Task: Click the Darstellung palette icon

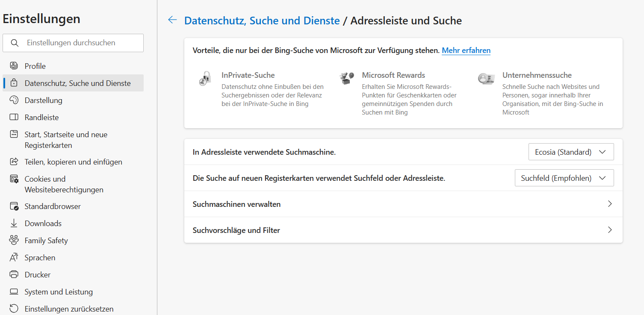Action: 14,100
